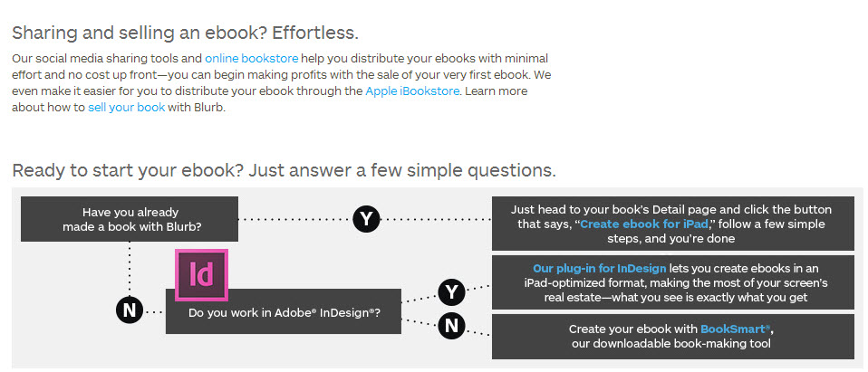This screenshot has width=868, height=372.
Task: Select the Y circle next to the InDesign plug-in answer
Action: tap(451, 292)
